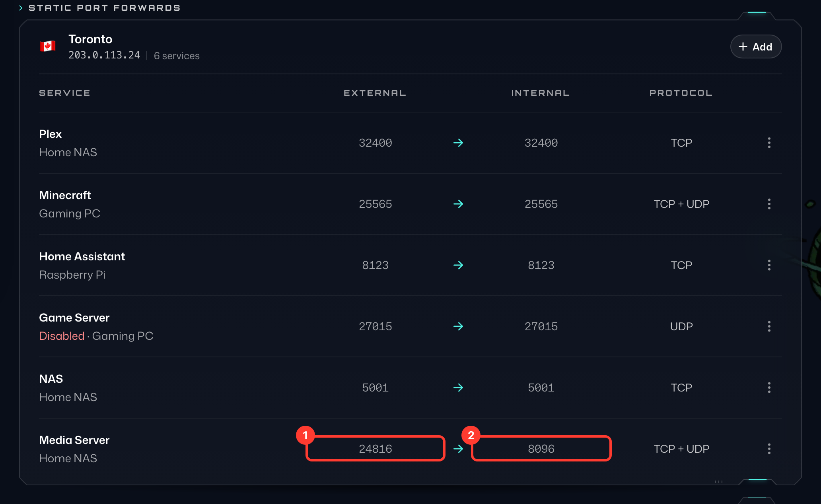Viewport: 821px width, 504px height.
Task: Open the Media Server three-dot menu
Action: pyautogui.click(x=769, y=449)
